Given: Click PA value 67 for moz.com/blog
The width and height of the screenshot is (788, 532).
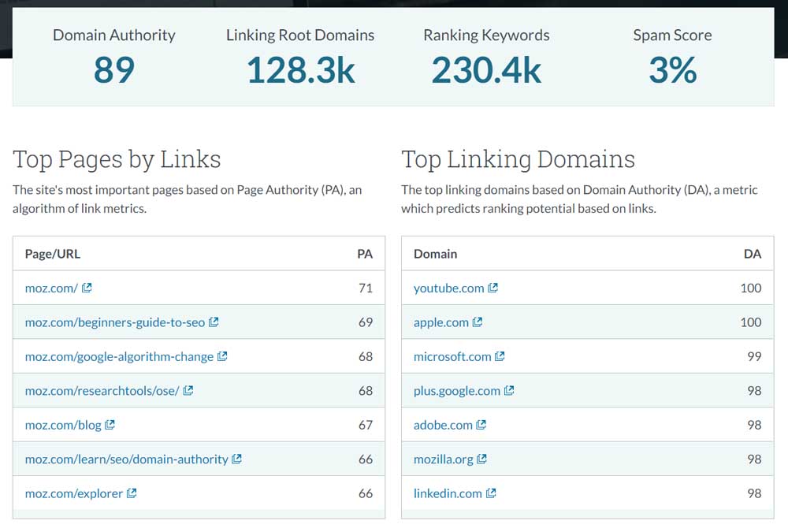Looking at the screenshot, I should (x=366, y=425).
